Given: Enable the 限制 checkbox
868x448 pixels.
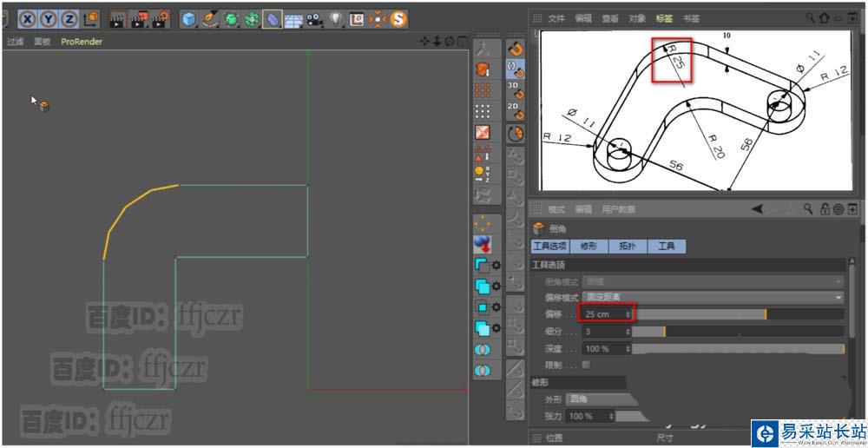Looking at the screenshot, I should [586, 365].
